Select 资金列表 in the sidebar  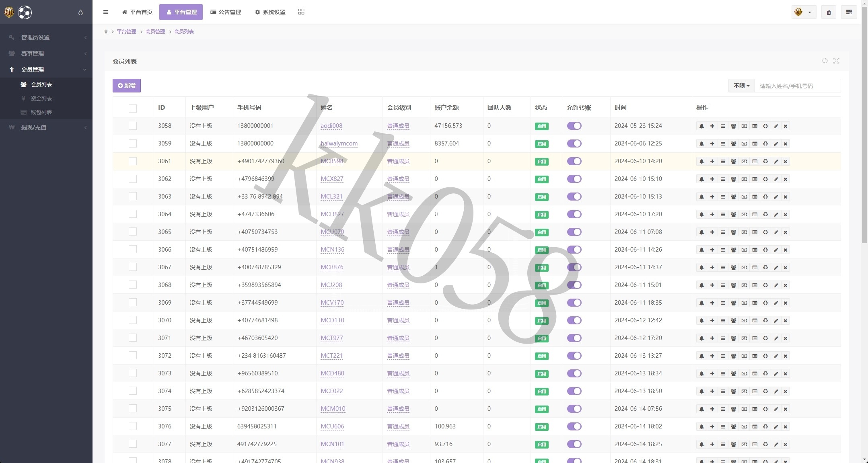click(46, 98)
